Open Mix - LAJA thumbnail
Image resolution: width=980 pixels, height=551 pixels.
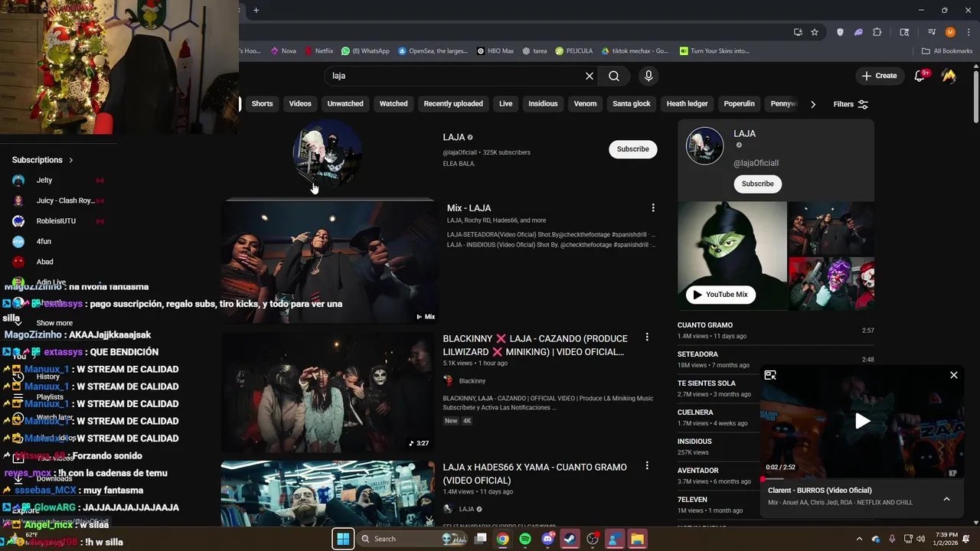pyautogui.click(x=328, y=262)
